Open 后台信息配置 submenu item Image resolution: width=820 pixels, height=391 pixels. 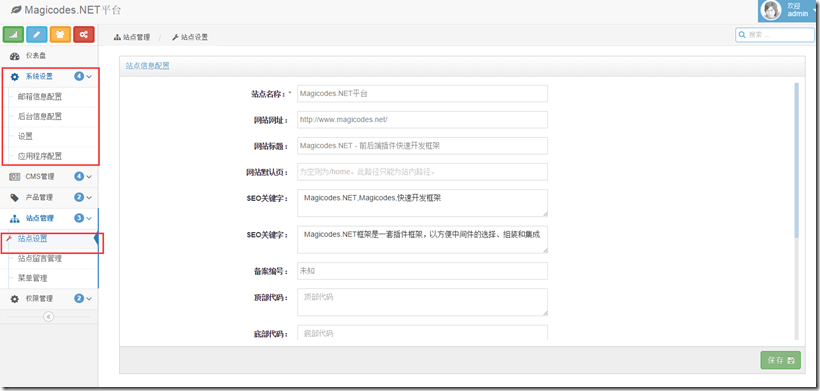(40, 117)
